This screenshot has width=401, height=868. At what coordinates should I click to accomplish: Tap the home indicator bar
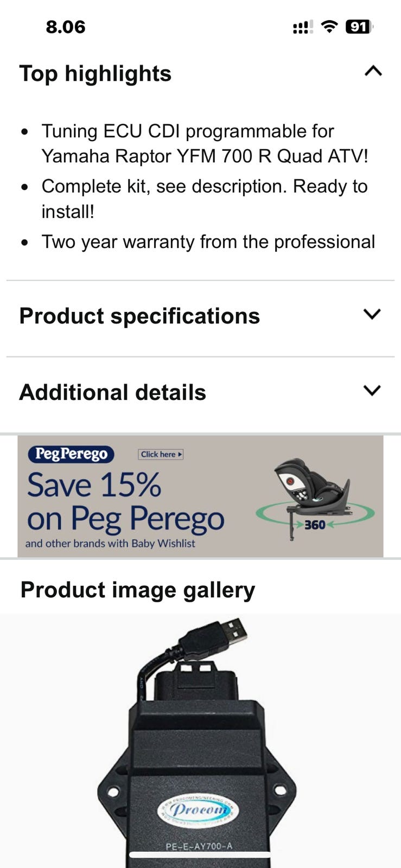pyautogui.click(x=200, y=856)
